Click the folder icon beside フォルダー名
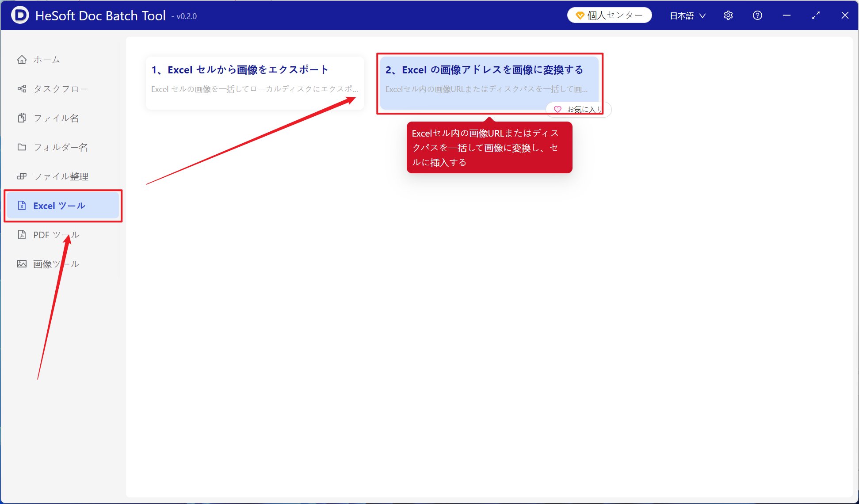Image resolution: width=859 pixels, height=504 pixels. pos(22,147)
